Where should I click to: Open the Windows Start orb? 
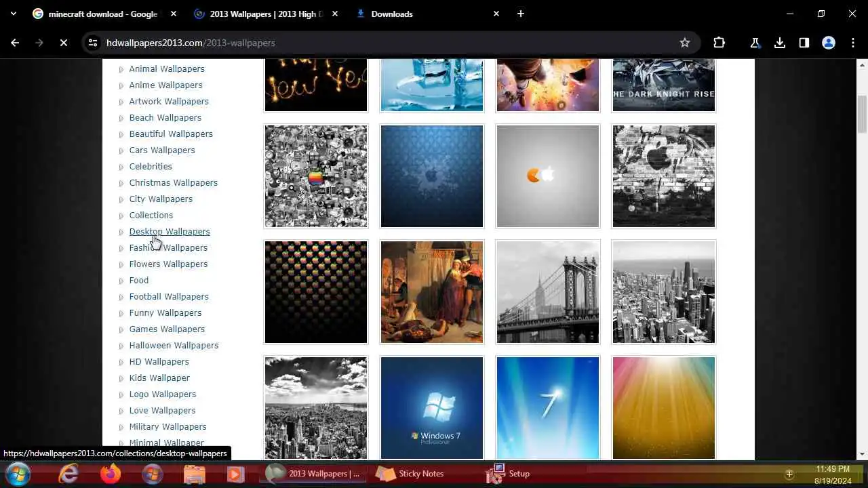click(18, 473)
